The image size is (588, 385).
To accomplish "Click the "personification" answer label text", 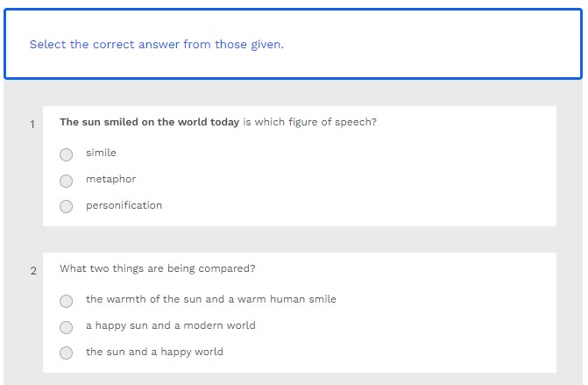I will point(124,205).
